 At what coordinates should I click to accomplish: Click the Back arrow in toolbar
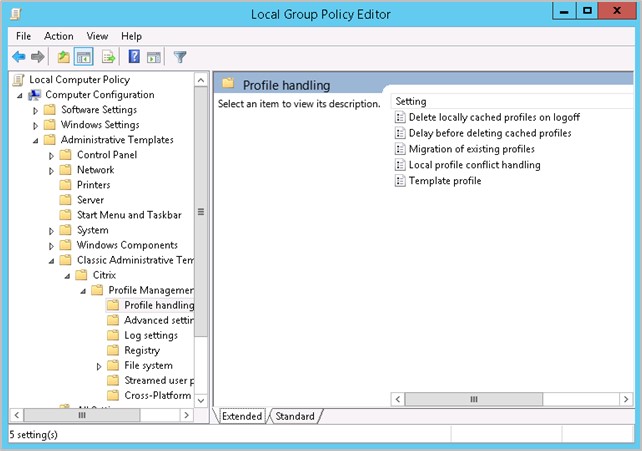point(18,57)
